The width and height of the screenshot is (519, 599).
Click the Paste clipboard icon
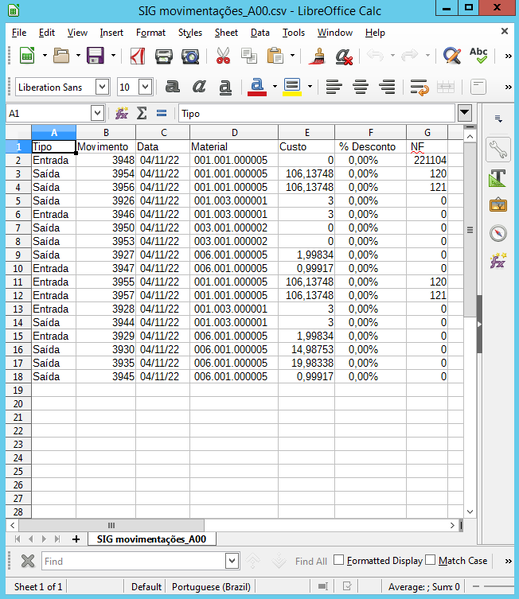[275, 56]
